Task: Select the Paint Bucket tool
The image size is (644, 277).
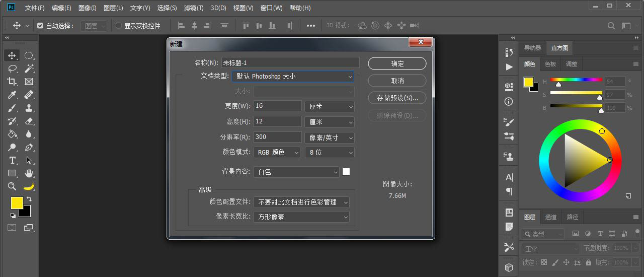Action: (x=12, y=134)
